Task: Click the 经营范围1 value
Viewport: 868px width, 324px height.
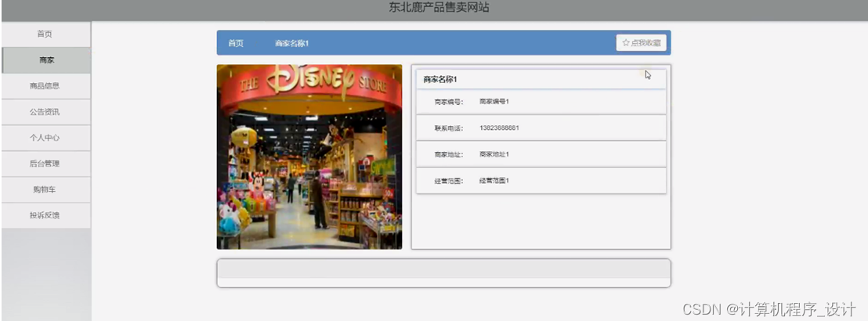Action: (x=494, y=181)
